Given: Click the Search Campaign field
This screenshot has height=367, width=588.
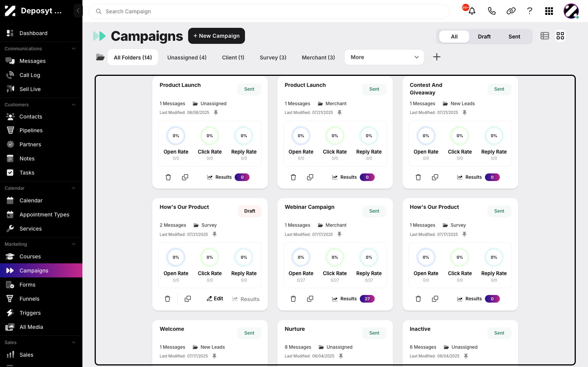Looking at the screenshot, I should coord(269,11).
